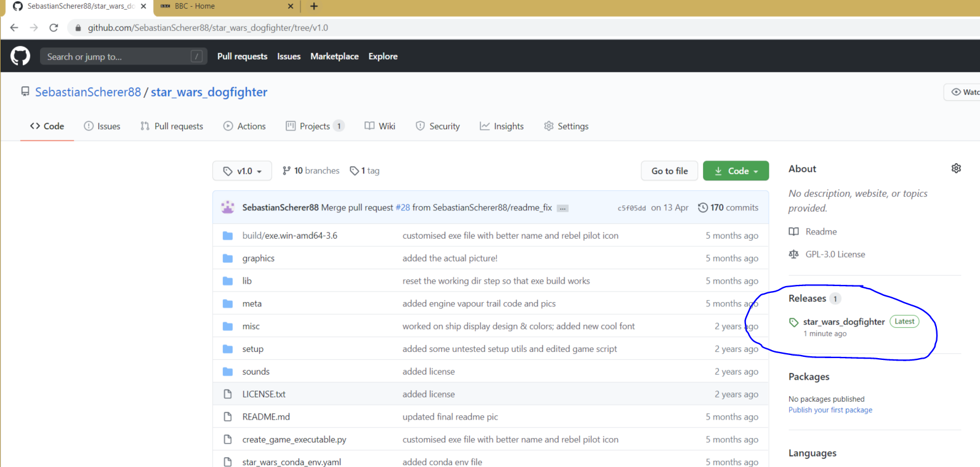Open the sounds folder name
Screen dimensions: 980x467
(256, 372)
